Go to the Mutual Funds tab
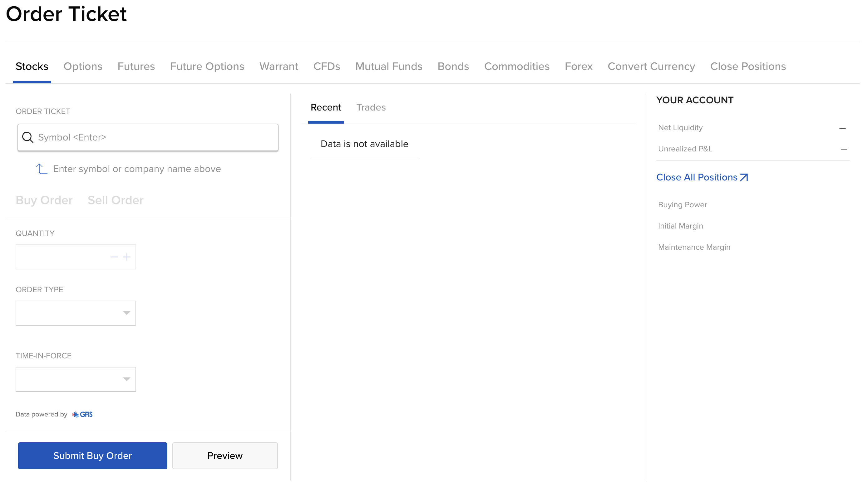 (388, 66)
